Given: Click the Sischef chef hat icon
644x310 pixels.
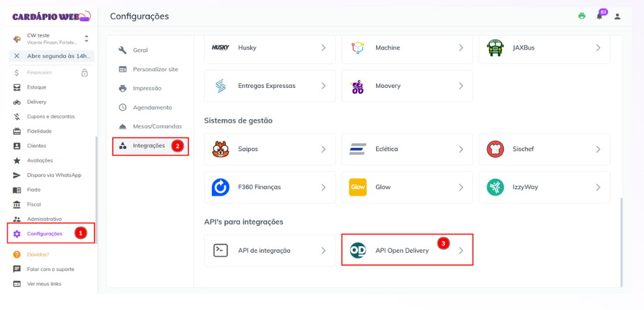Looking at the screenshot, I should (x=495, y=149).
